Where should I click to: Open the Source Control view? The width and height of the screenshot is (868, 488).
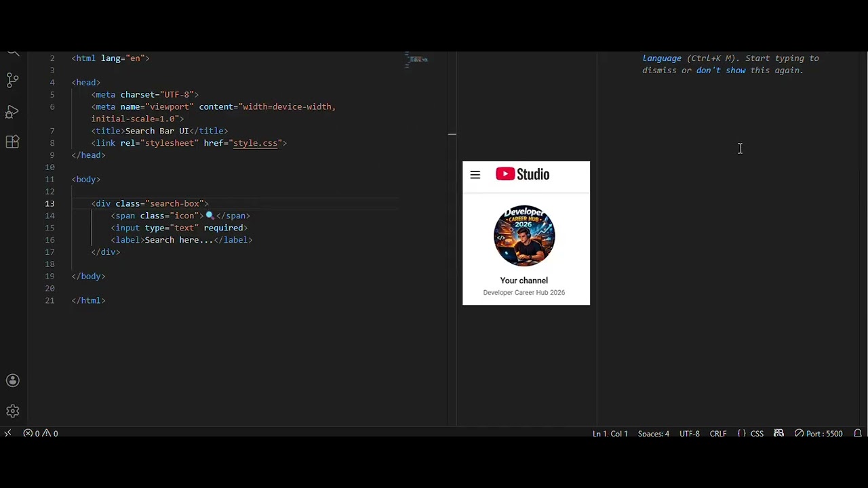[x=12, y=80]
